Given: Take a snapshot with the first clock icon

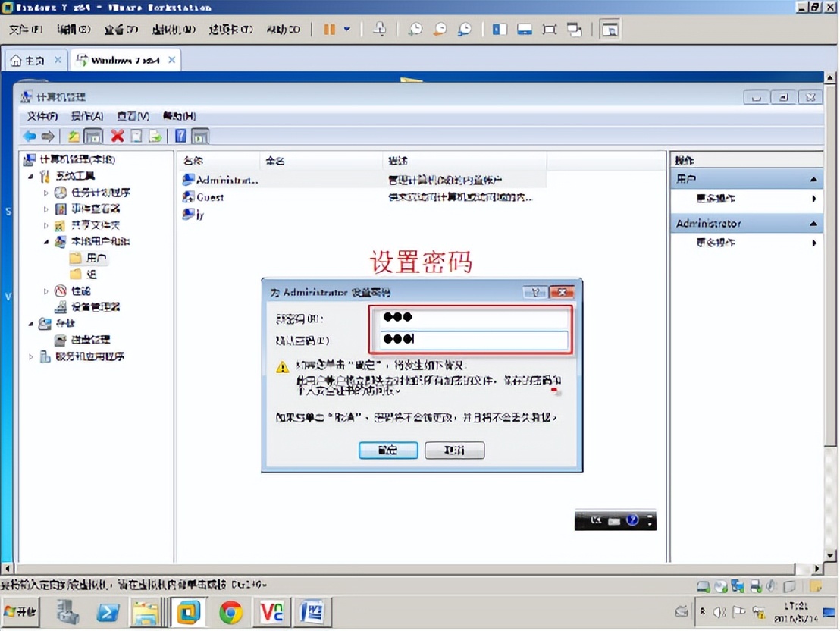Looking at the screenshot, I should 415,29.
